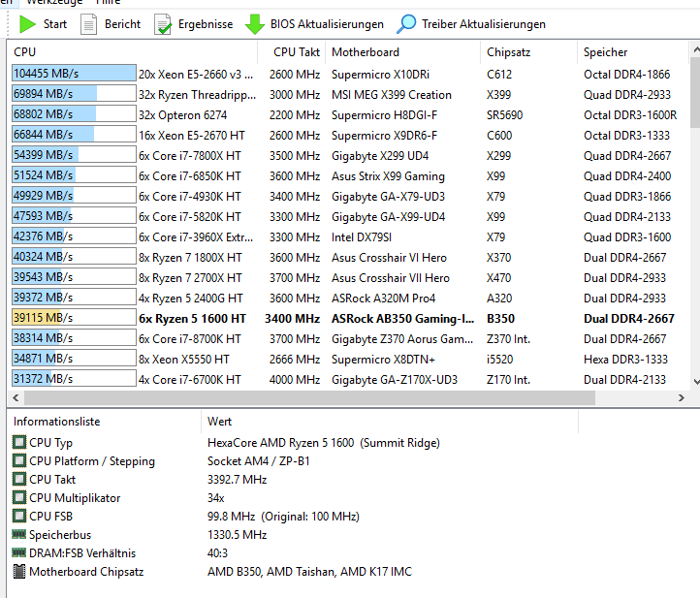700x598 pixels.
Task: Select the 16x Xeon E5-2670 HT row
Action: (x=348, y=136)
